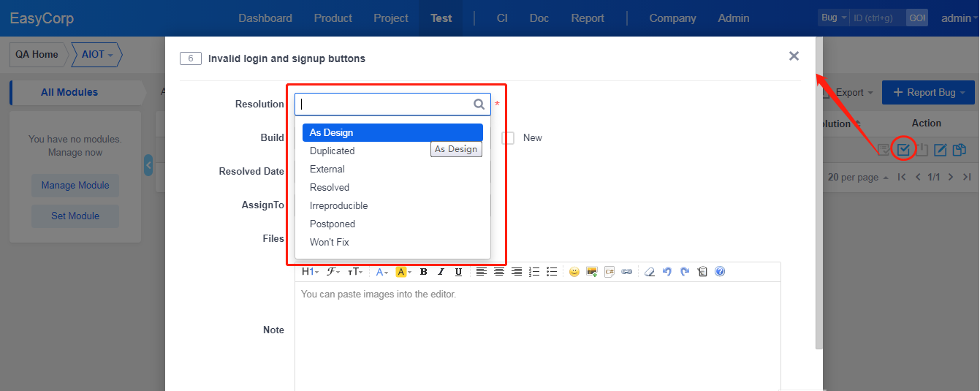
Task: Go to the Project menu
Action: (x=391, y=18)
